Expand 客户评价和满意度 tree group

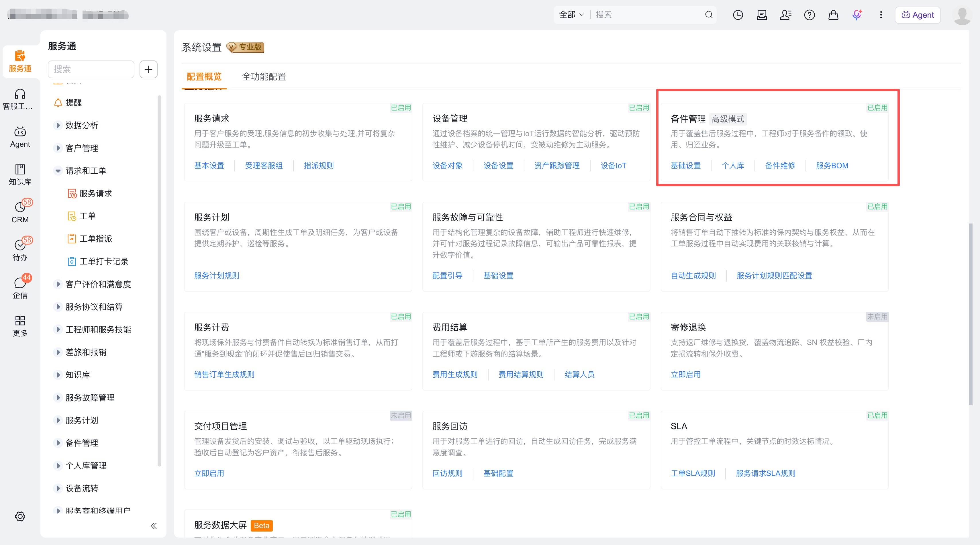(58, 284)
